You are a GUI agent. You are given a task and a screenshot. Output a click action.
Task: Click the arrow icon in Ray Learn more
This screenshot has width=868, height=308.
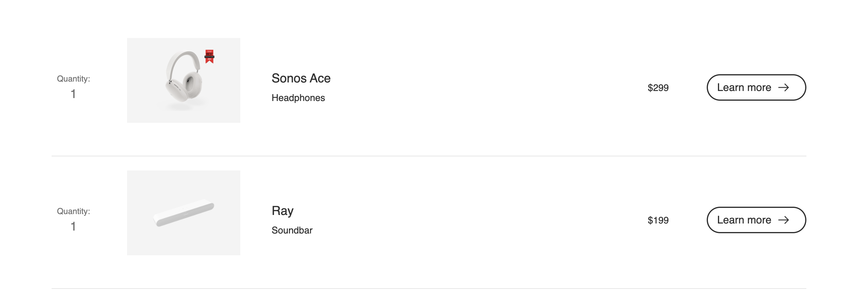coord(783,220)
